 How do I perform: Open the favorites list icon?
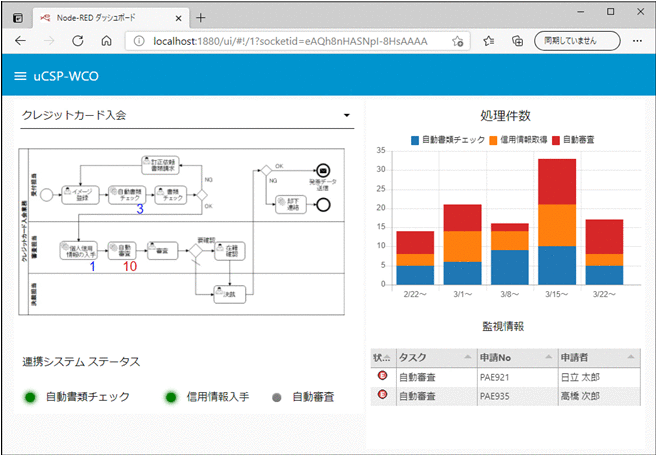(x=488, y=41)
